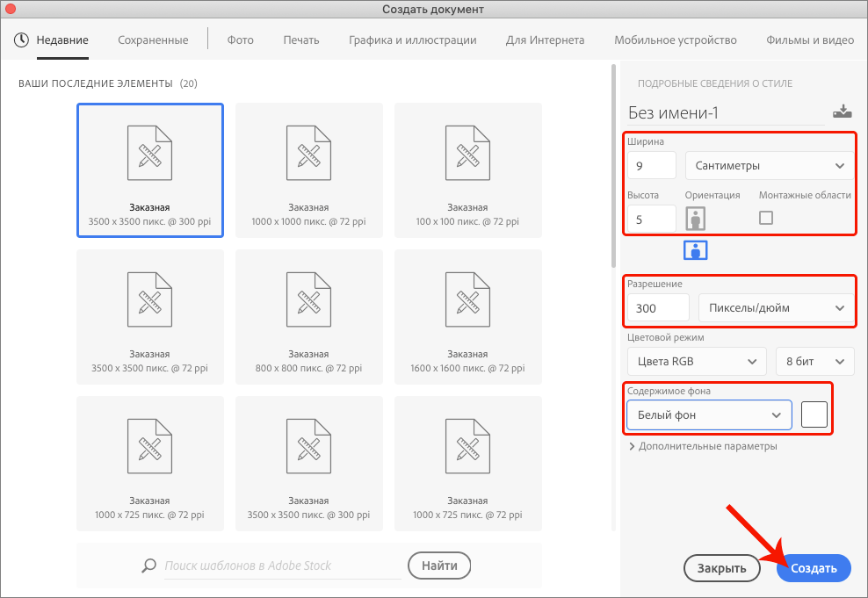Pick the 800 x 800 пикс. preset
Screen dimensions: 868x598
tap(308, 316)
